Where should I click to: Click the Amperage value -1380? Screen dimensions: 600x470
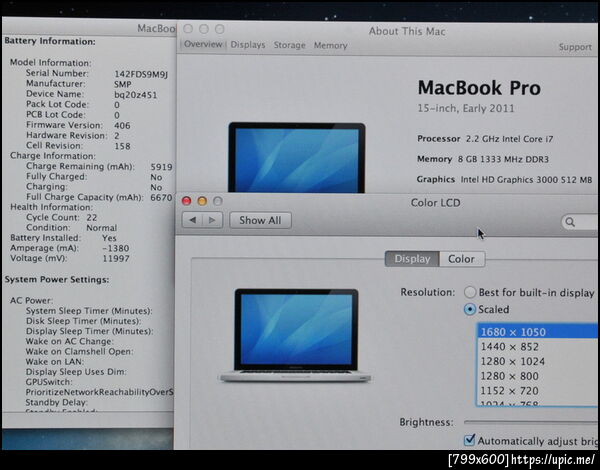coord(116,248)
